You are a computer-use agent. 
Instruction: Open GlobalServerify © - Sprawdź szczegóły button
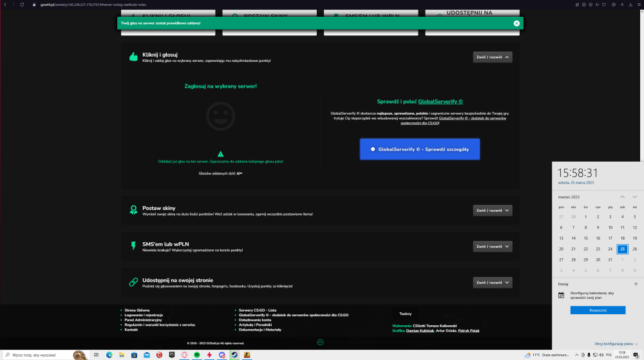click(x=420, y=149)
